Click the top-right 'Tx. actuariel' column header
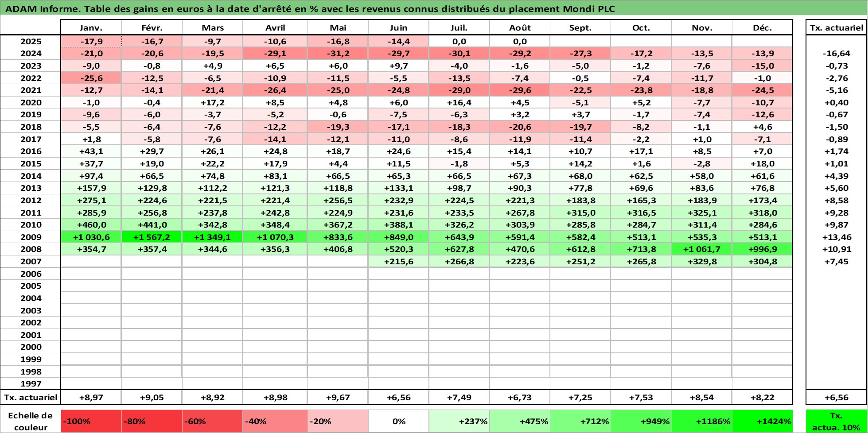Image resolution: width=868 pixels, height=433 pixels. [837, 27]
